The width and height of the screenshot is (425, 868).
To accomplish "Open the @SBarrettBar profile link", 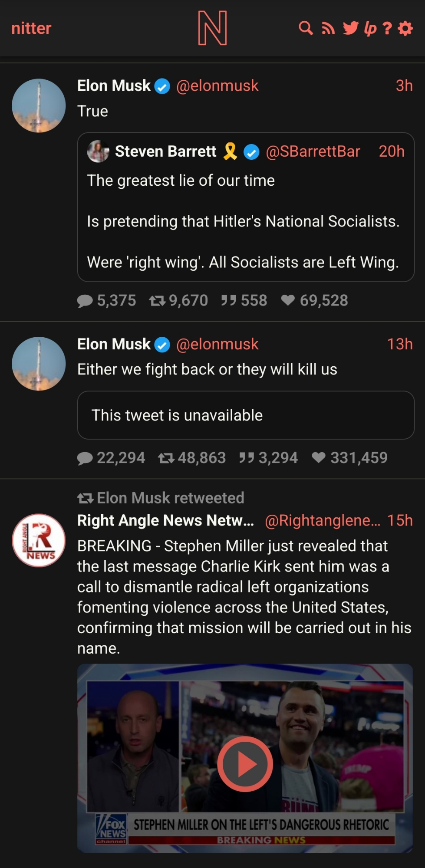I will point(313,151).
